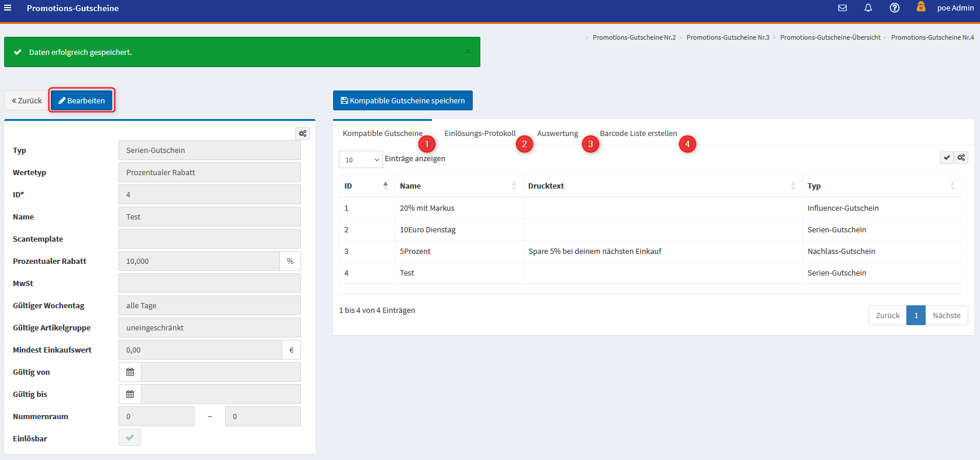Open table settings gears icon
Viewport: 980px width, 460px height.
961,158
